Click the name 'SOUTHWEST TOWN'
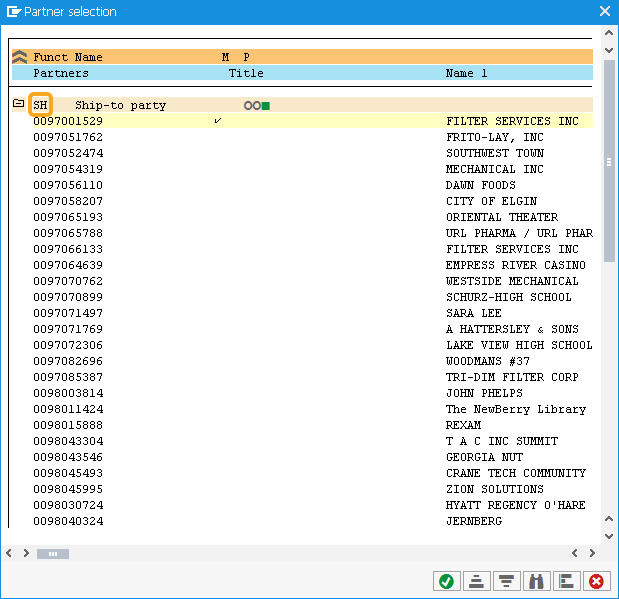Viewport: 619px width, 599px height. 495,153
